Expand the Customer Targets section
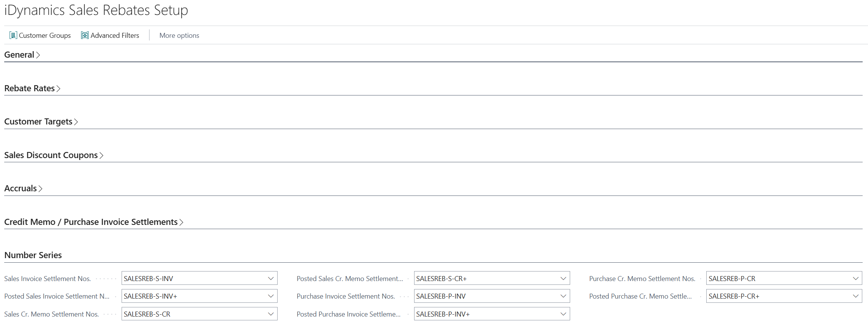 coord(41,122)
